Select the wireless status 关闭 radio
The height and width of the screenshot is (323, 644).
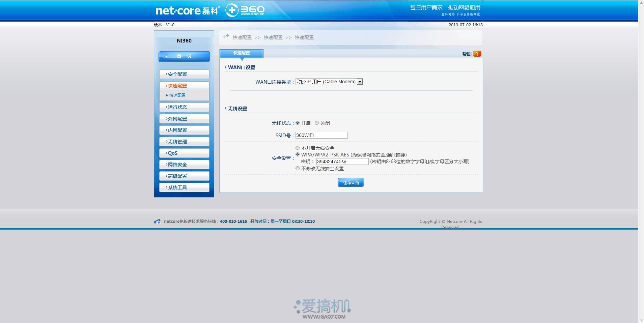[x=317, y=123]
